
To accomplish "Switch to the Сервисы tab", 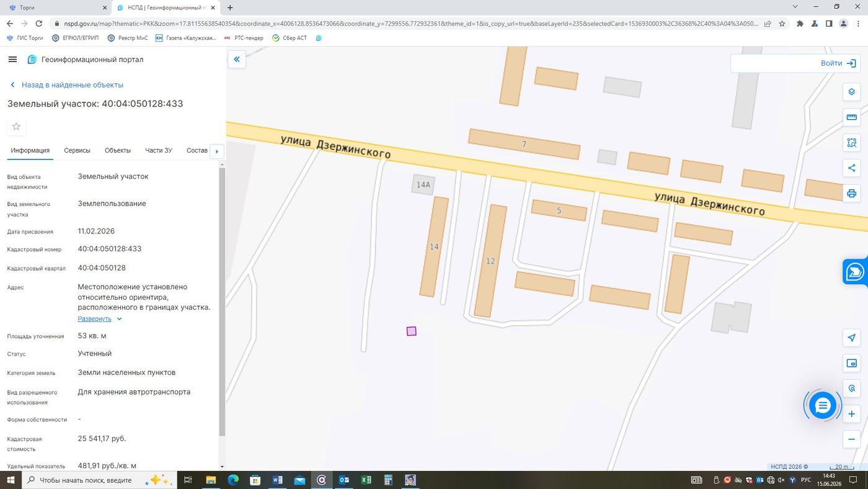I will click(x=77, y=150).
